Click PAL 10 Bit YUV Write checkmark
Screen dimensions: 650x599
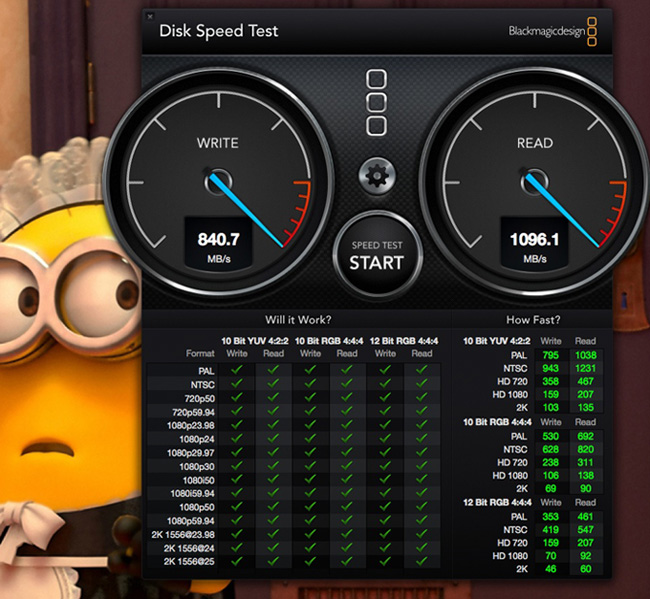[237, 369]
